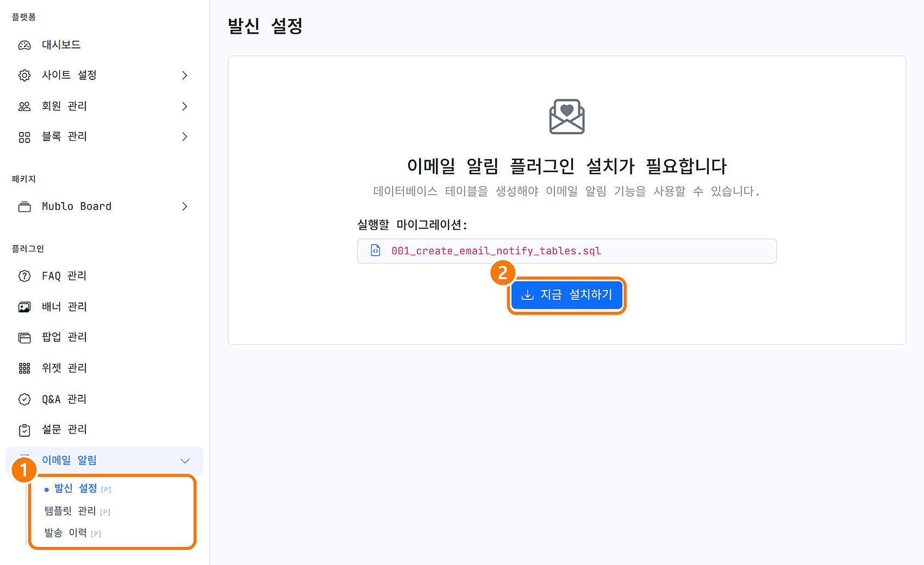Image resolution: width=924 pixels, height=565 pixels.
Task: Select the 이메일 알림 menu label
Action: (x=69, y=460)
